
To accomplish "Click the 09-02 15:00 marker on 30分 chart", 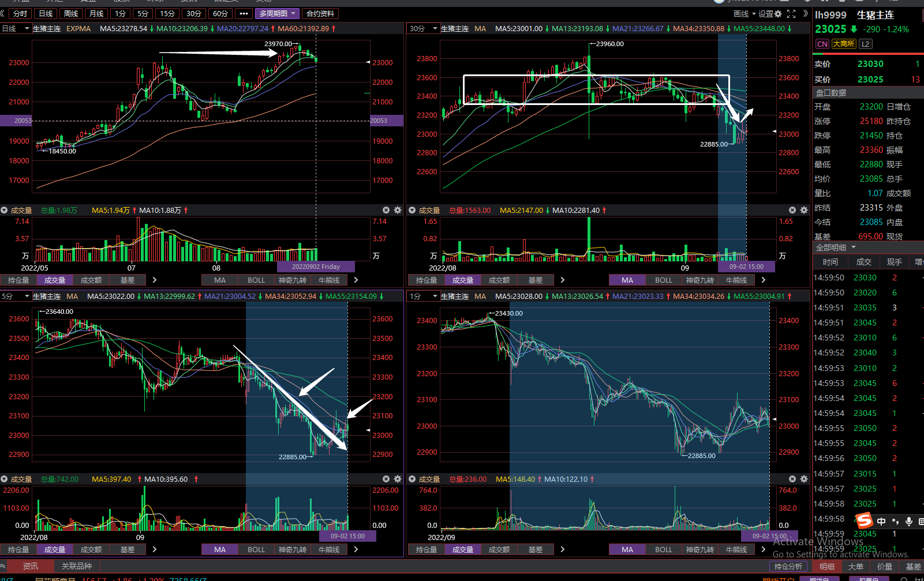I will 746,267.
